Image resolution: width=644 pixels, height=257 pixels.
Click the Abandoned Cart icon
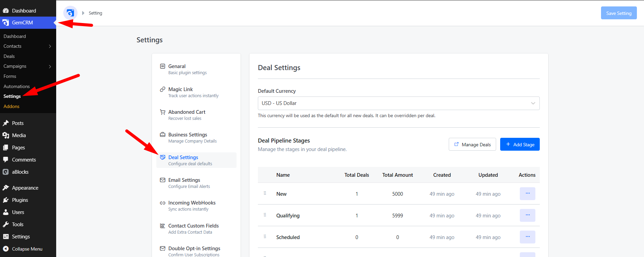162,112
